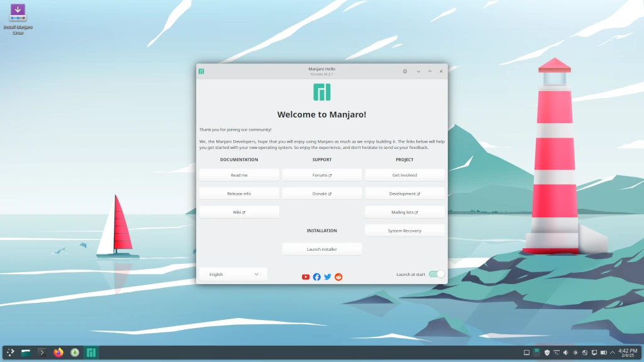Open the network globe tray icon
Viewport: 644px width, 362px height.
pyautogui.click(x=585, y=353)
